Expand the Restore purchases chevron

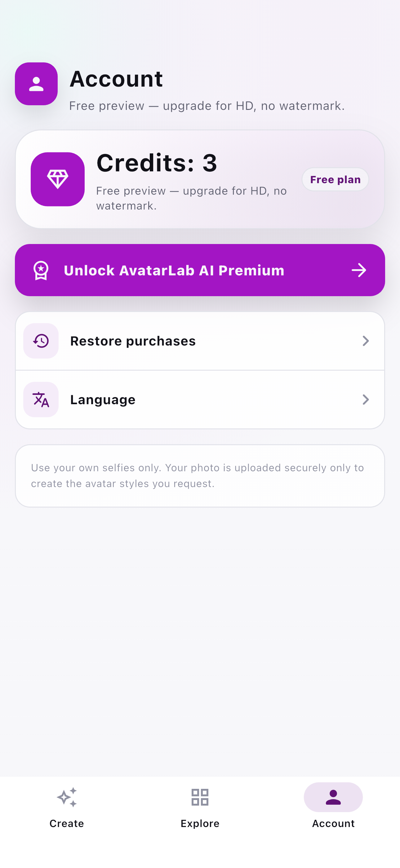click(366, 341)
